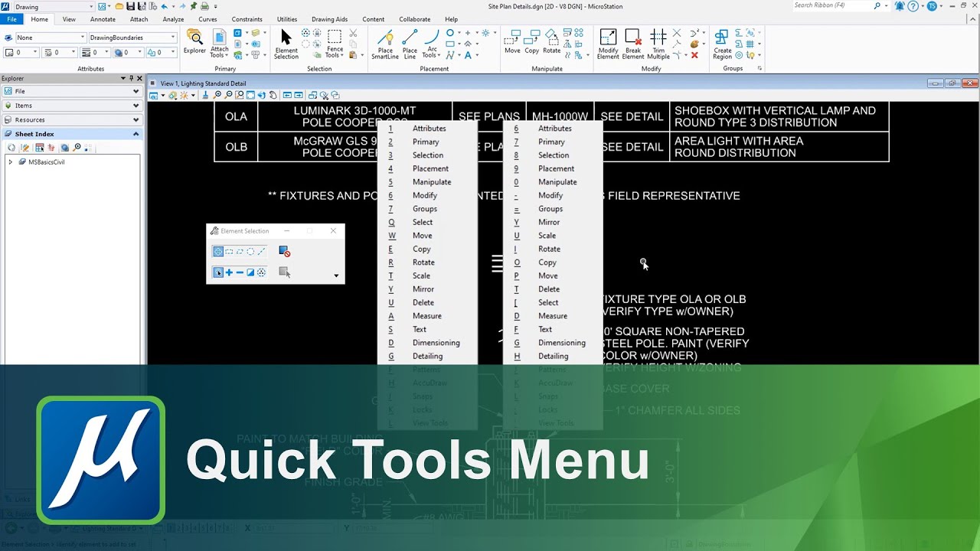Click Zoom In magnifier in view toolbar
The image size is (980, 551).
click(217, 96)
